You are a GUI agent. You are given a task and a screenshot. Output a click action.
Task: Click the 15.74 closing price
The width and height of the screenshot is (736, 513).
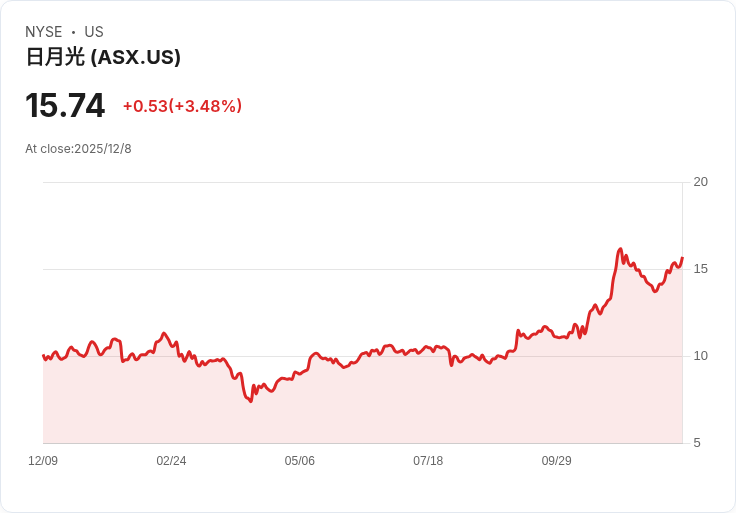(65, 106)
